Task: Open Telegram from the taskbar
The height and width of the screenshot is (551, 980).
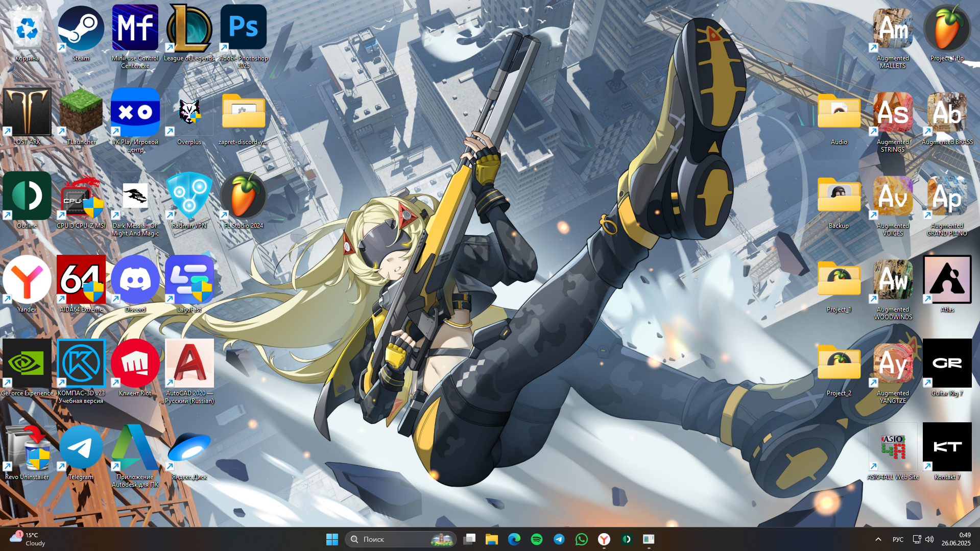Action: [559, 539]
